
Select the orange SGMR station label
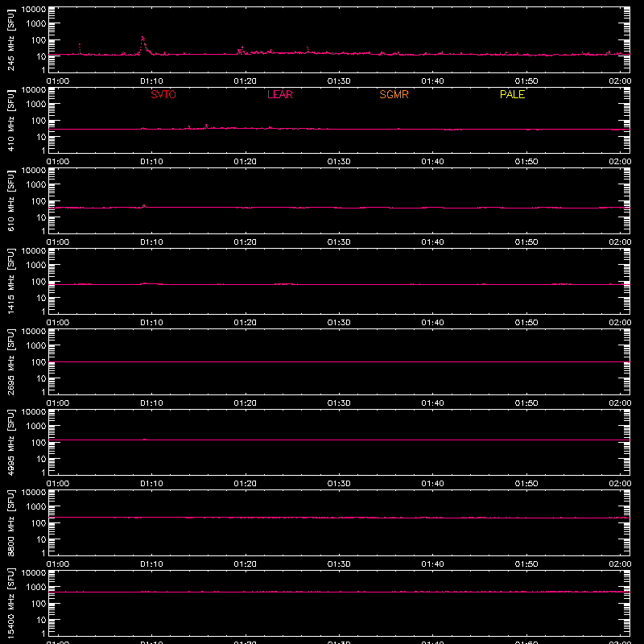(x=394, y=94)
